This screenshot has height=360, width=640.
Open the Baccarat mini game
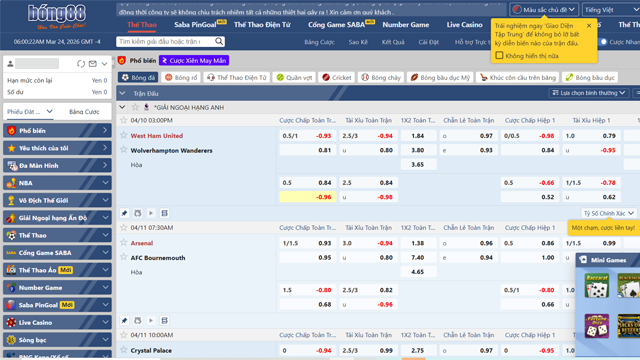[597, 286]
